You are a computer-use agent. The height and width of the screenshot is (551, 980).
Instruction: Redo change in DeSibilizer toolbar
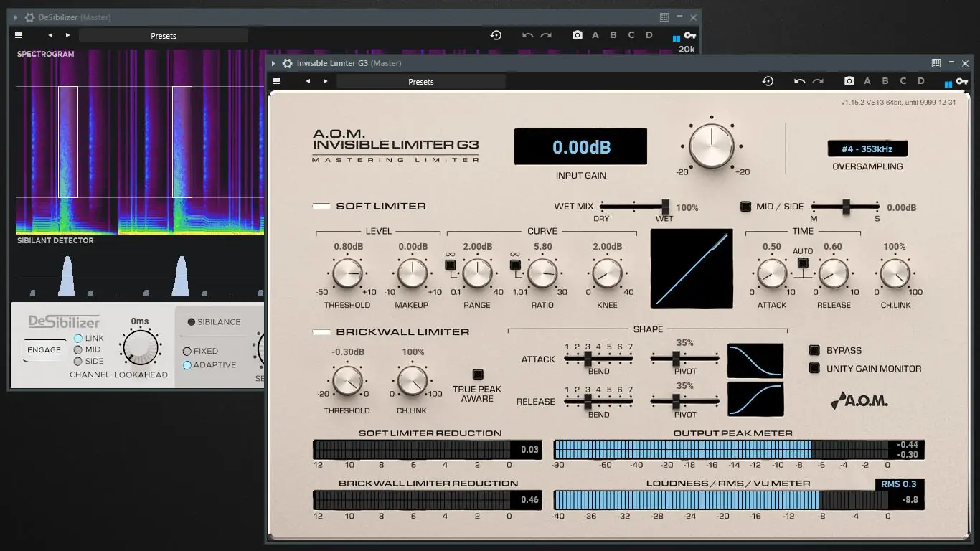(546, 35)
